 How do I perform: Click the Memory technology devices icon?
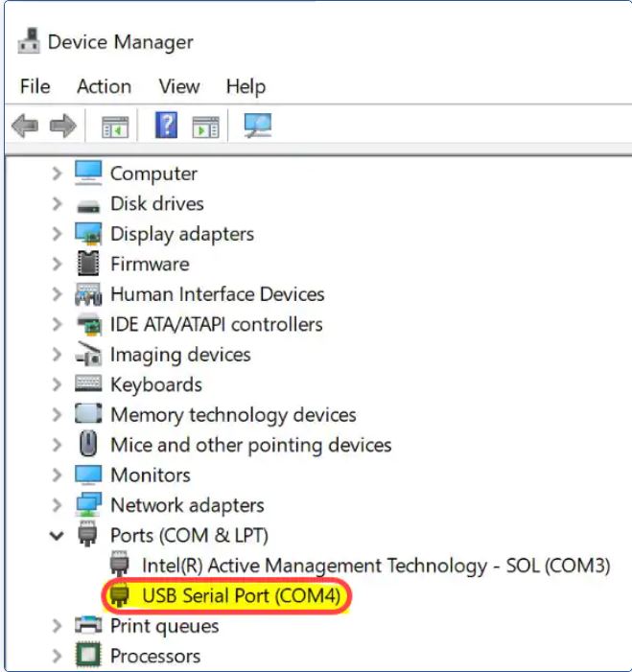click(88, 413)
